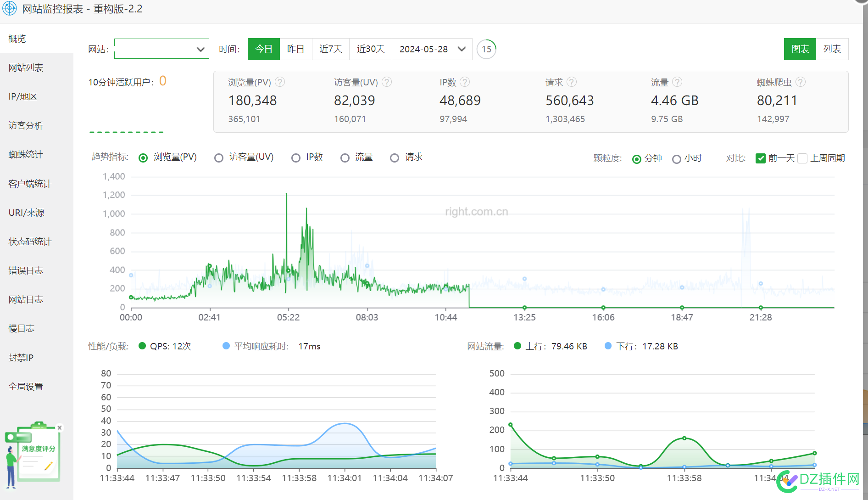Click the 82,039 UV value
This screenshot has width=868, height=500.
pos(354,101)
